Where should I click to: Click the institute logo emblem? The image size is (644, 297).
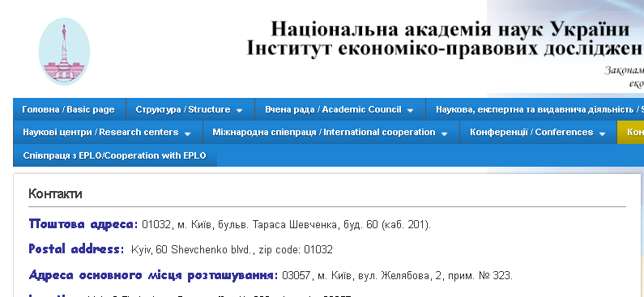tap(64, 51)
